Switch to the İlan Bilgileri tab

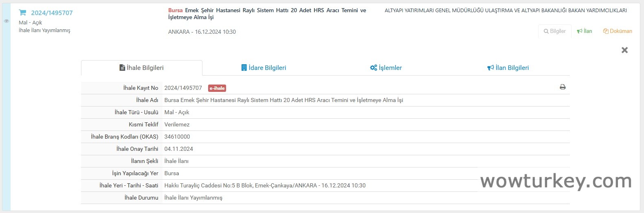[x=508, y=68]
